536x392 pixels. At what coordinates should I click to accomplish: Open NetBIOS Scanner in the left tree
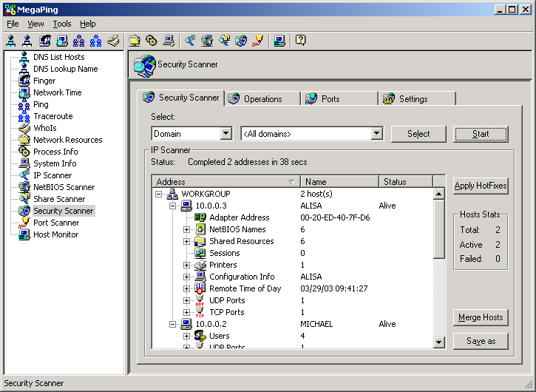[64, 187]
